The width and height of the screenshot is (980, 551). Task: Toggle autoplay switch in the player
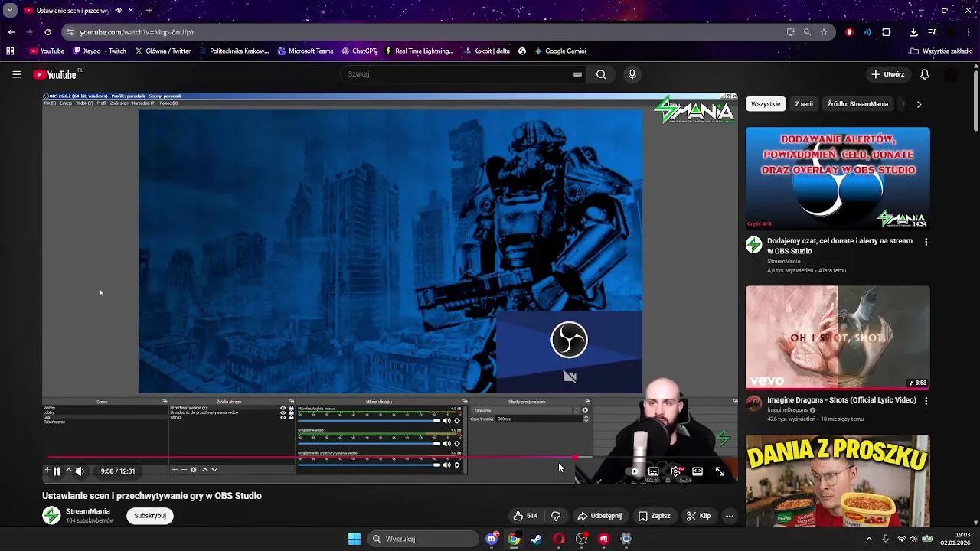click(x=632, y=471)
